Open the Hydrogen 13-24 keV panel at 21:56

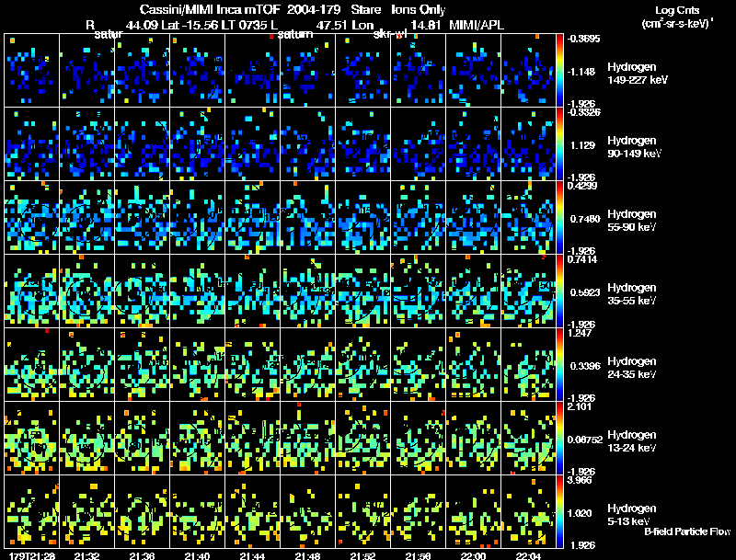[x=419, y=439]
